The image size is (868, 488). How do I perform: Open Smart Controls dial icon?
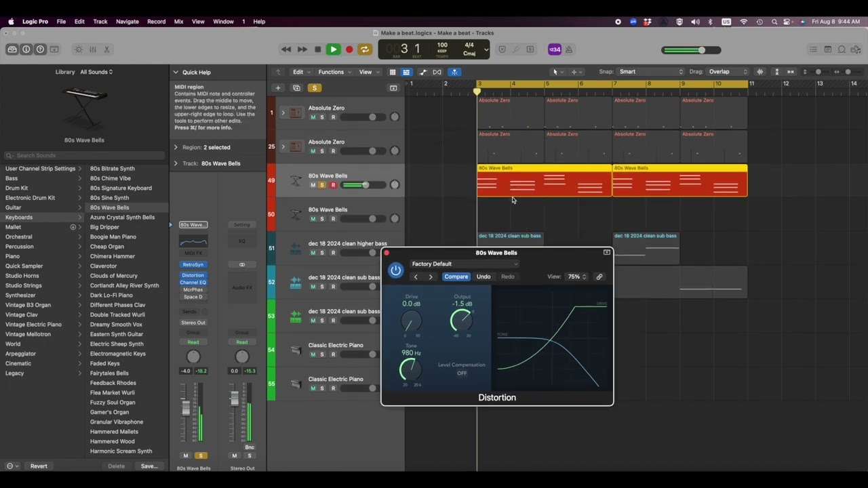[x=79, y=49]
